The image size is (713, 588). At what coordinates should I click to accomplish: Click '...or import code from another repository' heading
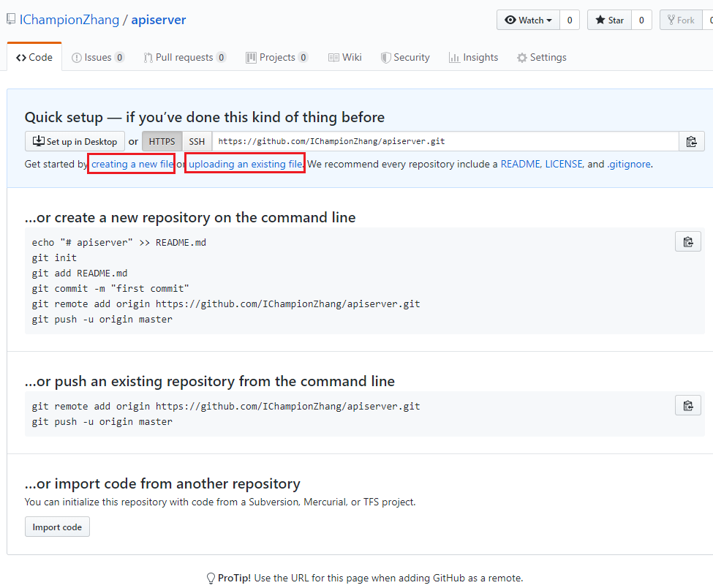(162, 483)
